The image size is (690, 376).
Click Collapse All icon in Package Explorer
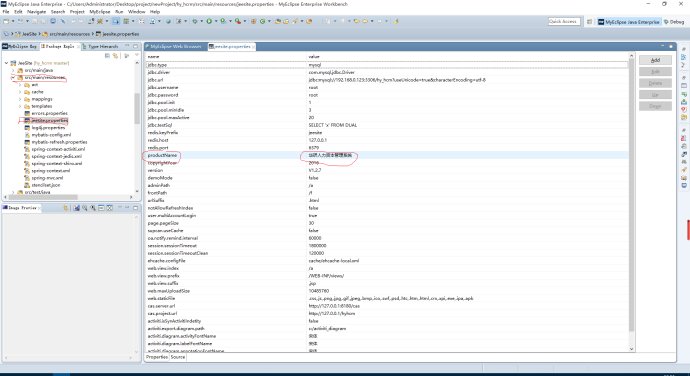coord(107,56)
